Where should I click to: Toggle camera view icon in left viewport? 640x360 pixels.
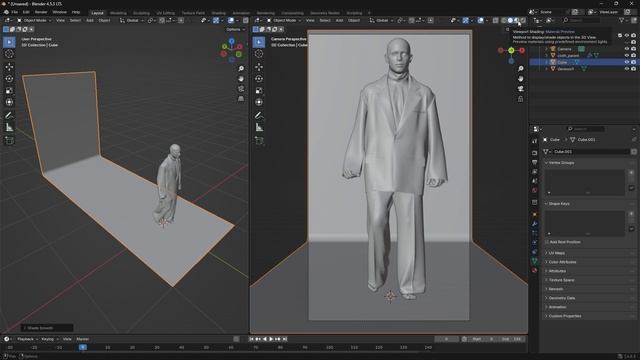(241, 89)
